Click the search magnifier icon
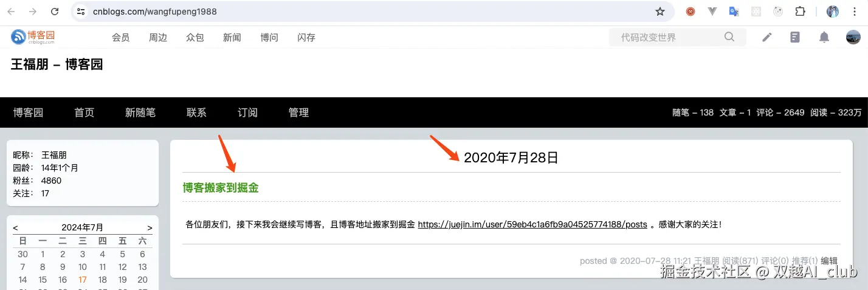 (729, 37)
